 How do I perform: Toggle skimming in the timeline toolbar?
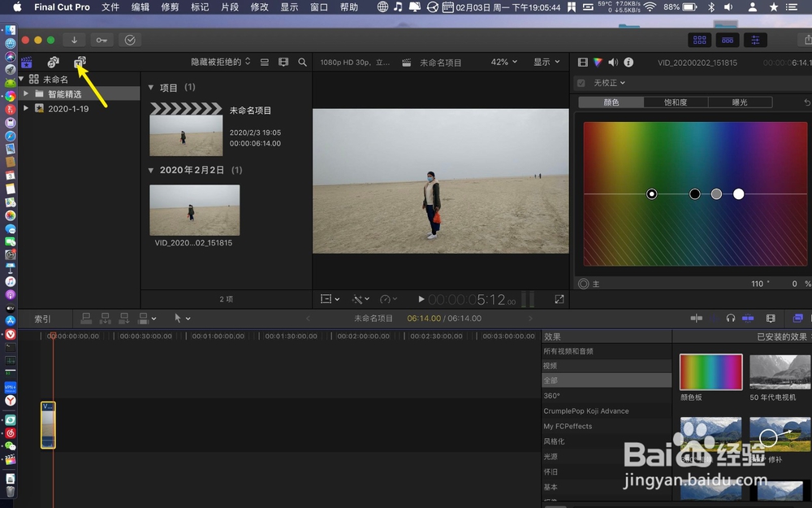tap(713, 318)
